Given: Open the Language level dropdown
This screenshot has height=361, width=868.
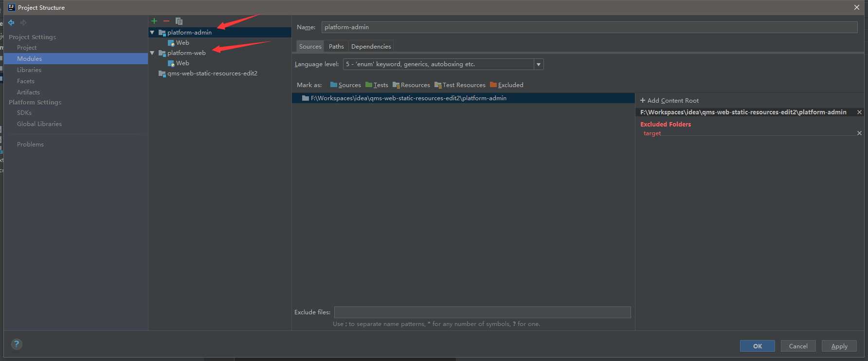Looking at the screenshot, I should [x=539, y=64].
